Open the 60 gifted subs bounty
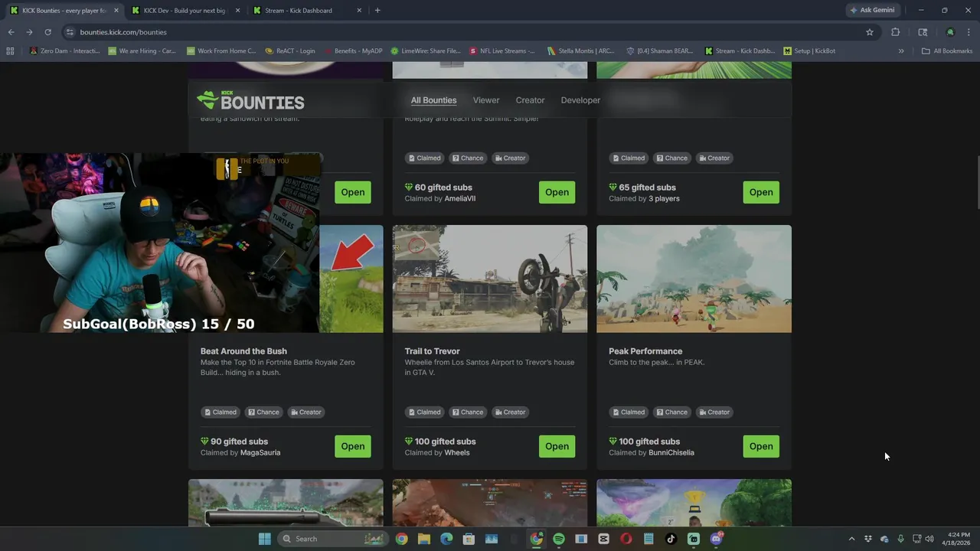This screenshot has width=980, height=551. tap(557, 192)
